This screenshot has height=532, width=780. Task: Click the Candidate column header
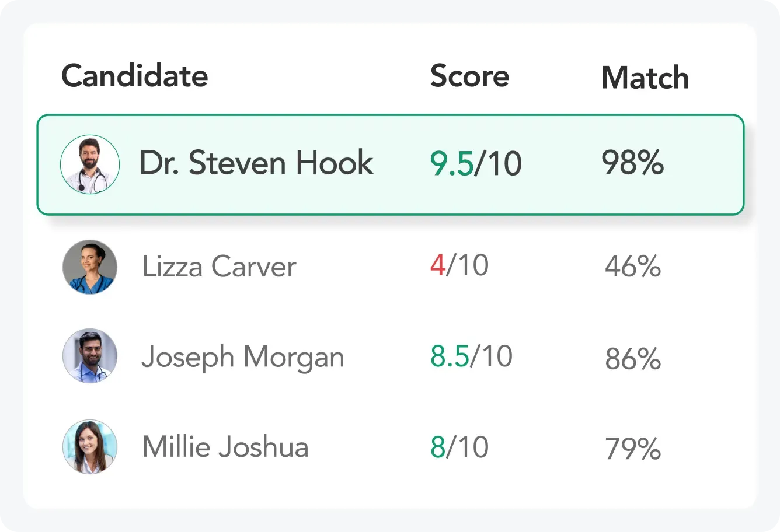pos(135,76)
